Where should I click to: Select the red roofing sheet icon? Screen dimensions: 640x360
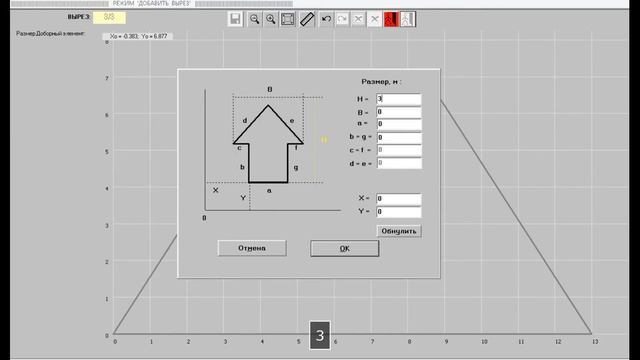click(x=391, y=19)
